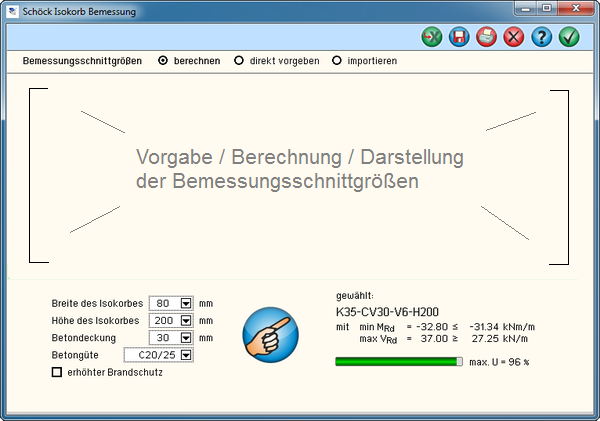Maximize the Schöck Isokorb Bemessung window
This screenshot has height=421, width=600.
click(547, 9)
